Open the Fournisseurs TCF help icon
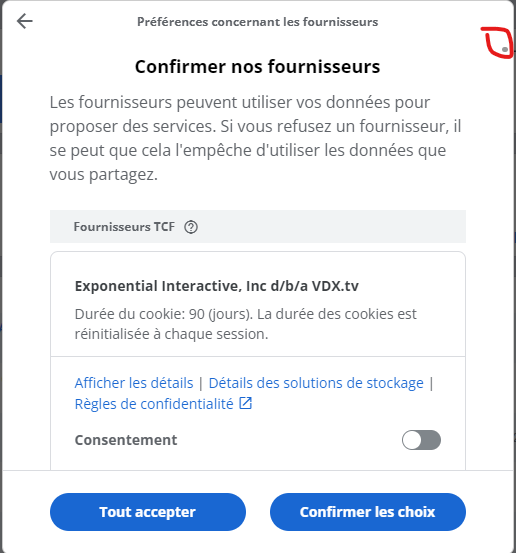Viewport: 516px width, 553px height. click(x=191, y=227)
